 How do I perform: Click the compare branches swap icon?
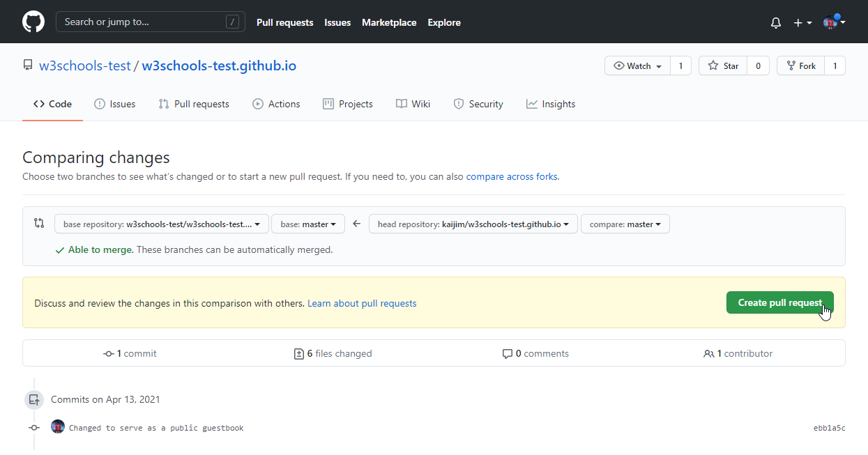pos(39,224)
